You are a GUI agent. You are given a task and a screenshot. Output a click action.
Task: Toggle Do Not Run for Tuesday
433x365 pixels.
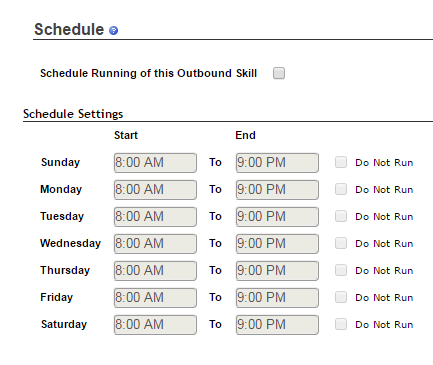pos(341,216)
